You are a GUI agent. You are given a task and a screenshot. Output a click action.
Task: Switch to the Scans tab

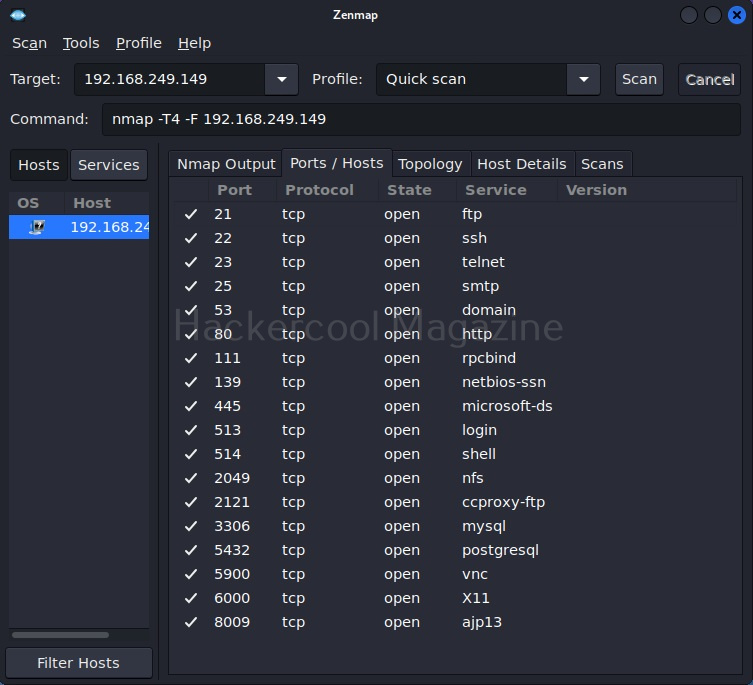coord(602,164)
